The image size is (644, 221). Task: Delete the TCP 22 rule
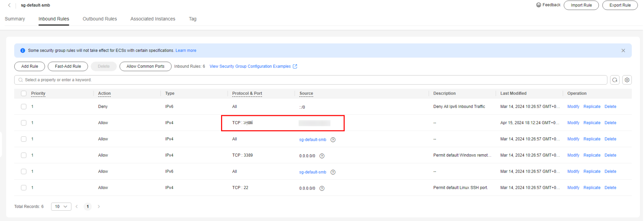tap(610, 188)
